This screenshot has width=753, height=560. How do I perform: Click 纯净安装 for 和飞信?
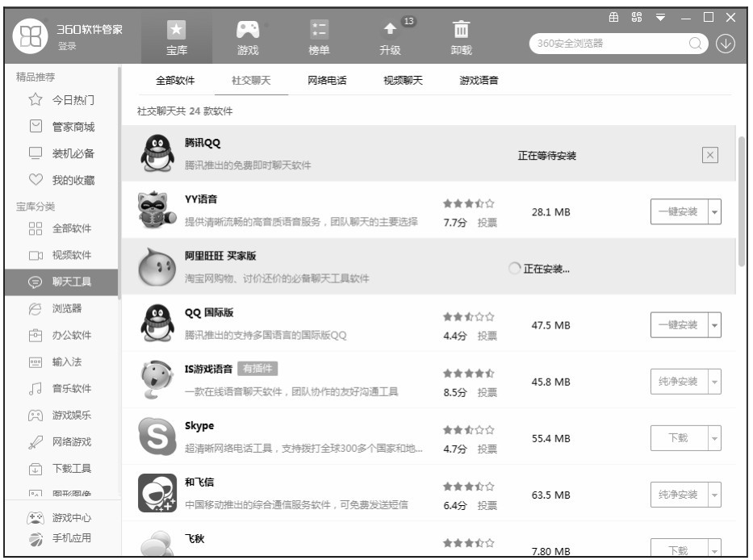pyautogui.click(x=679, y=495)
